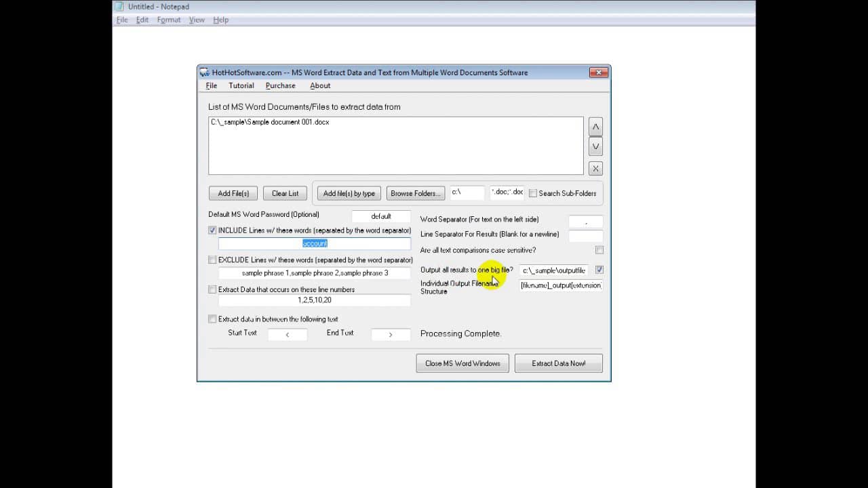Image resolution: width=868 pixels, height=488 pixels.
Task: Click the Default MS Word Password field
Action: click(381, 216)
